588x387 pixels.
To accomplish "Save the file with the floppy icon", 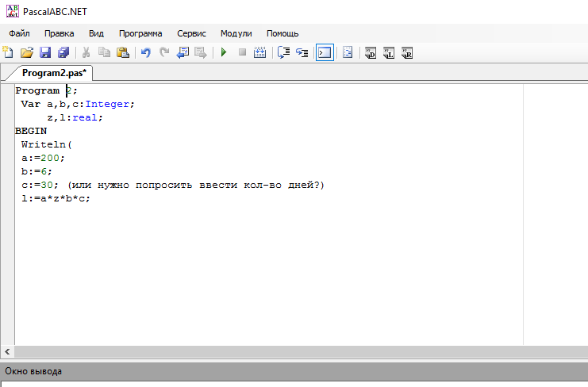I will pos(45,53).
